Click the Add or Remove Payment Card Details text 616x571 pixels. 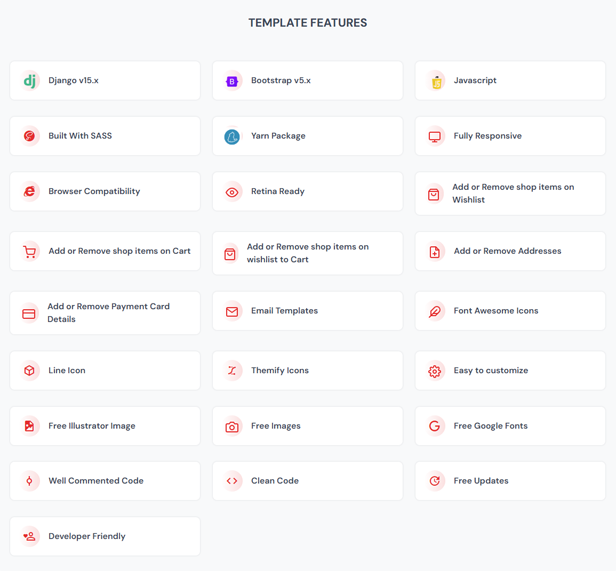coord(108,312)
